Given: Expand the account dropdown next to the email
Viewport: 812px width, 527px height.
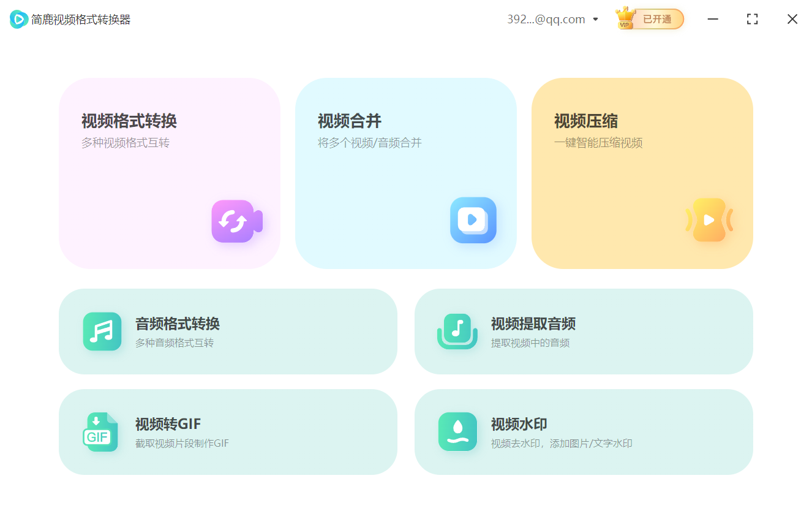Looking at the screenshot, I should tap(595, 19).
